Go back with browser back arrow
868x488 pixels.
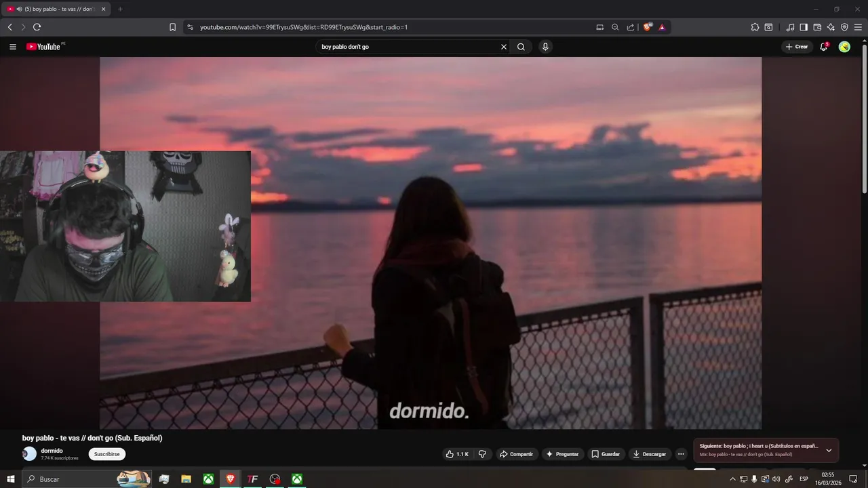click(9, 27)
